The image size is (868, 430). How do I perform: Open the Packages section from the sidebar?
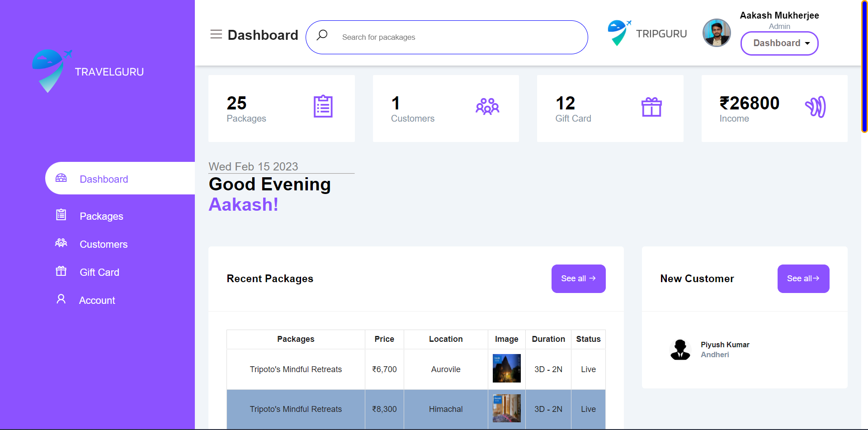(101, 216)
